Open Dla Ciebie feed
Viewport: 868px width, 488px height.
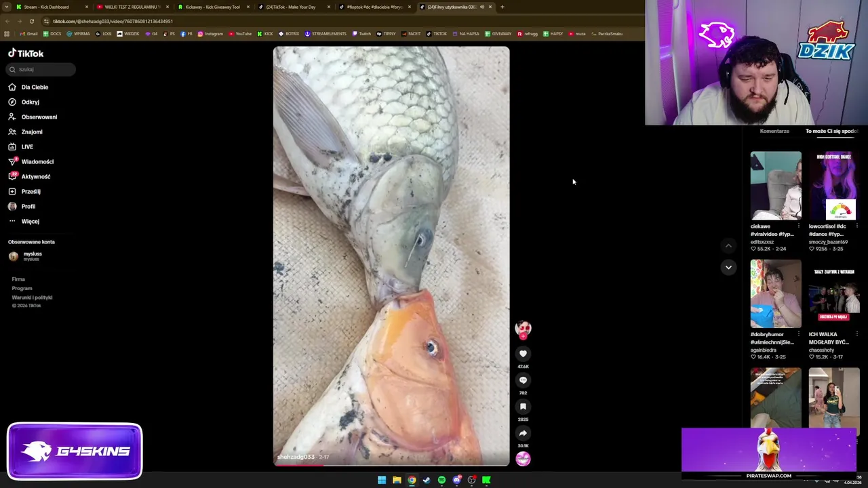[35, 87]
